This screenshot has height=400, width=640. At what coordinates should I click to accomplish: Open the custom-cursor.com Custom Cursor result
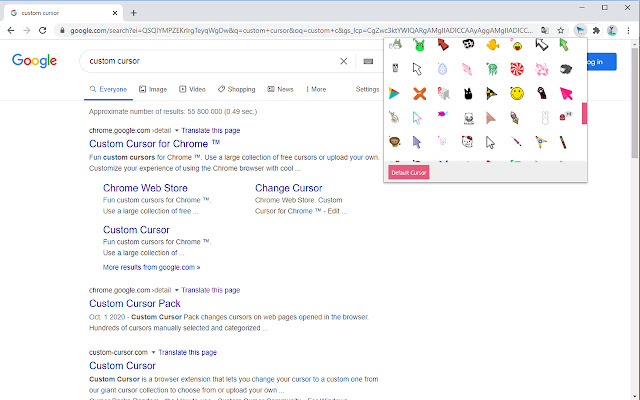(122, 366)
